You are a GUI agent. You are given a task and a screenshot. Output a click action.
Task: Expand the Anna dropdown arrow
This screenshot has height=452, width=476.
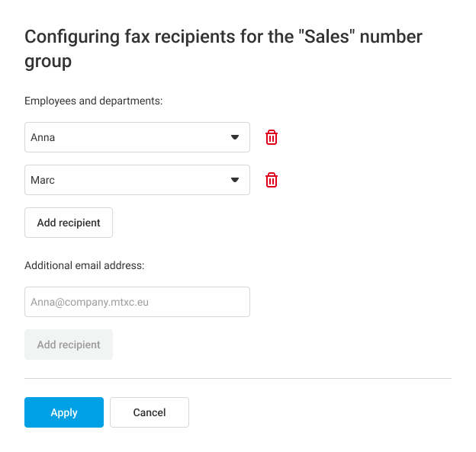click(235, 137)
